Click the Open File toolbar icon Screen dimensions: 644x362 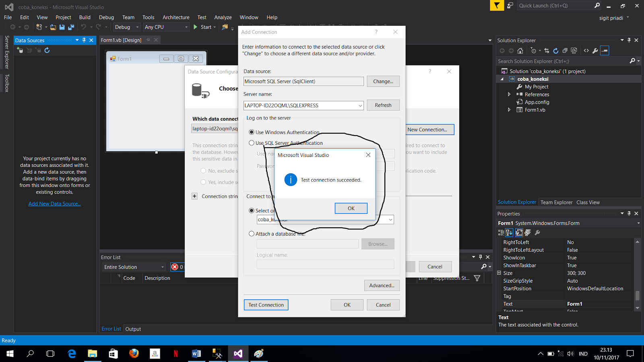53,27
